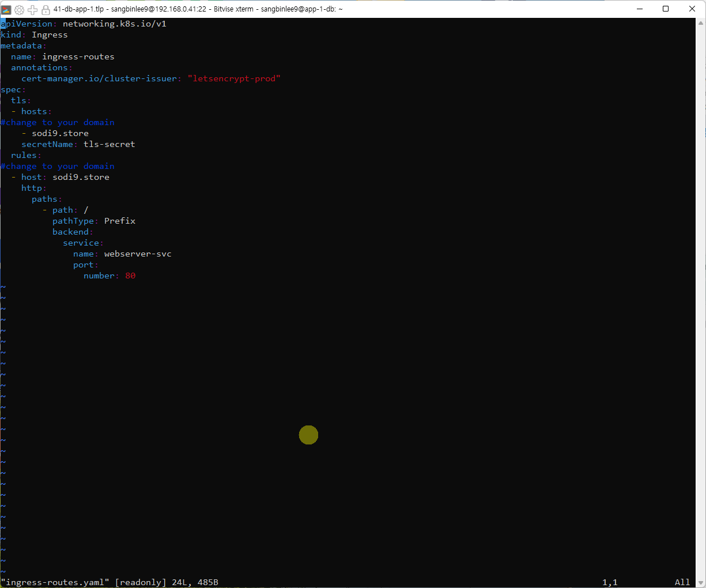Click the first '#change to your domain' comment

tap(58, 122)
